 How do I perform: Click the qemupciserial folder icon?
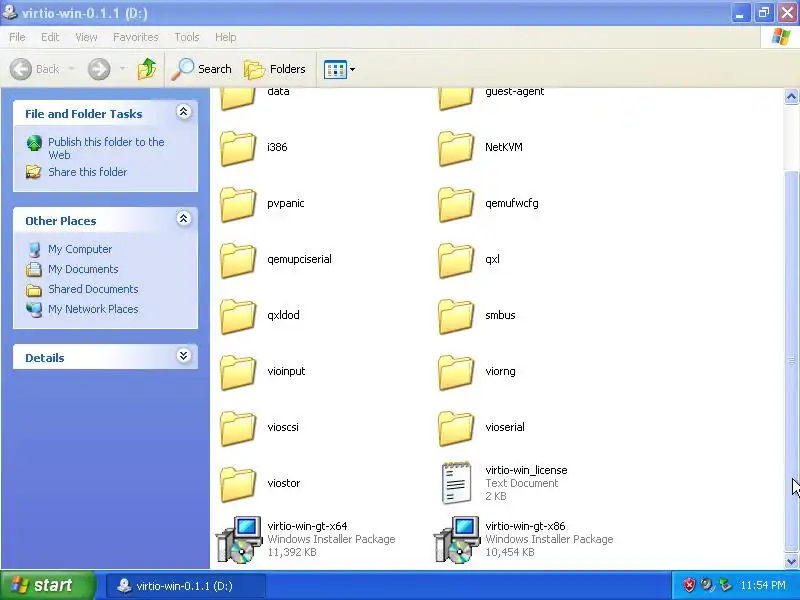pos(238,260)
